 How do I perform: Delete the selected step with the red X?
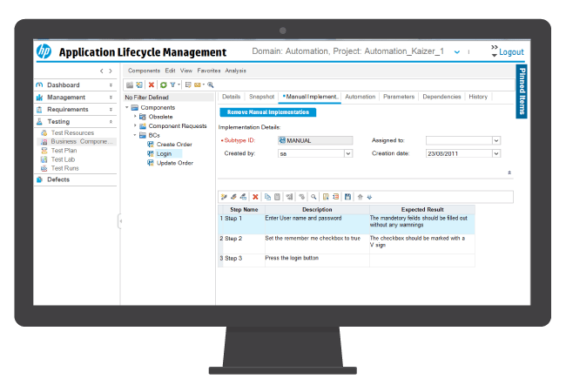coord(255,197)
